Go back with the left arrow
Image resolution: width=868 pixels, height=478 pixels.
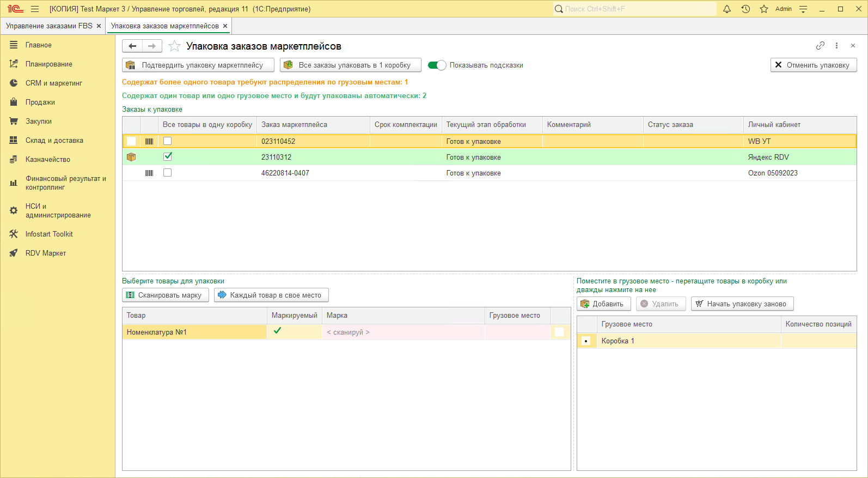click(x=132, y=46)
